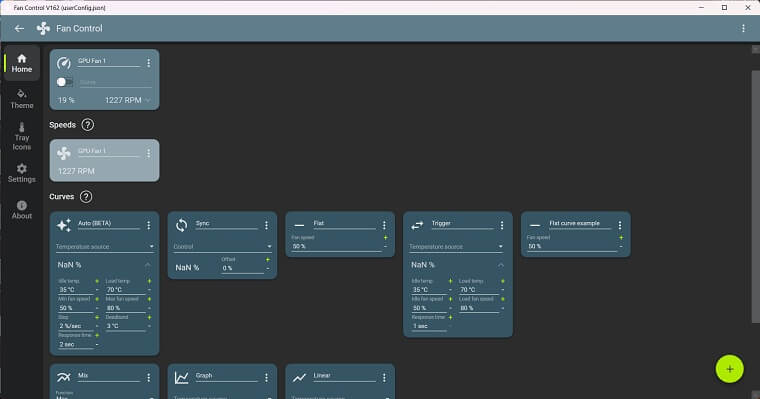
Task: Open the GPU Fan 1 control card menu
Action: [148, 63]
